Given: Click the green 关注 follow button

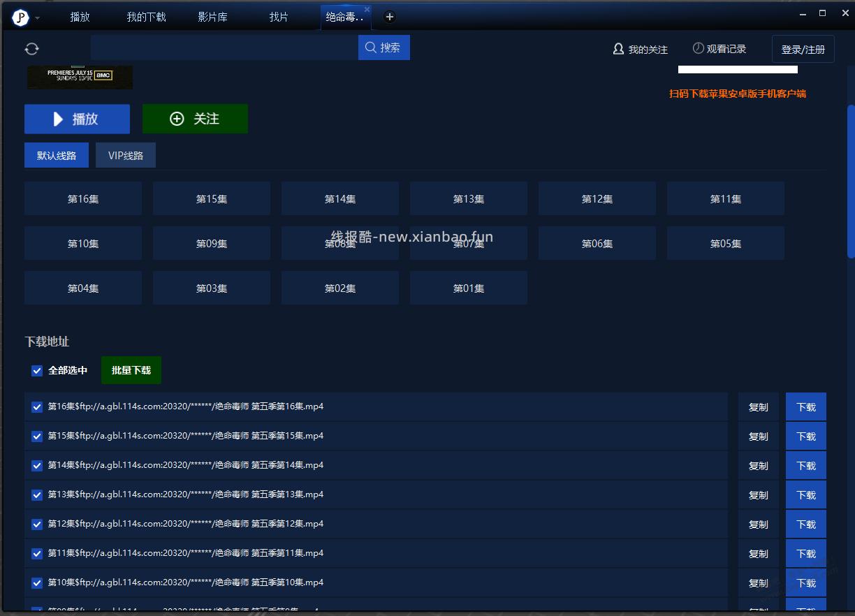Looking at the screenshot, I should (x=195, y=119).
